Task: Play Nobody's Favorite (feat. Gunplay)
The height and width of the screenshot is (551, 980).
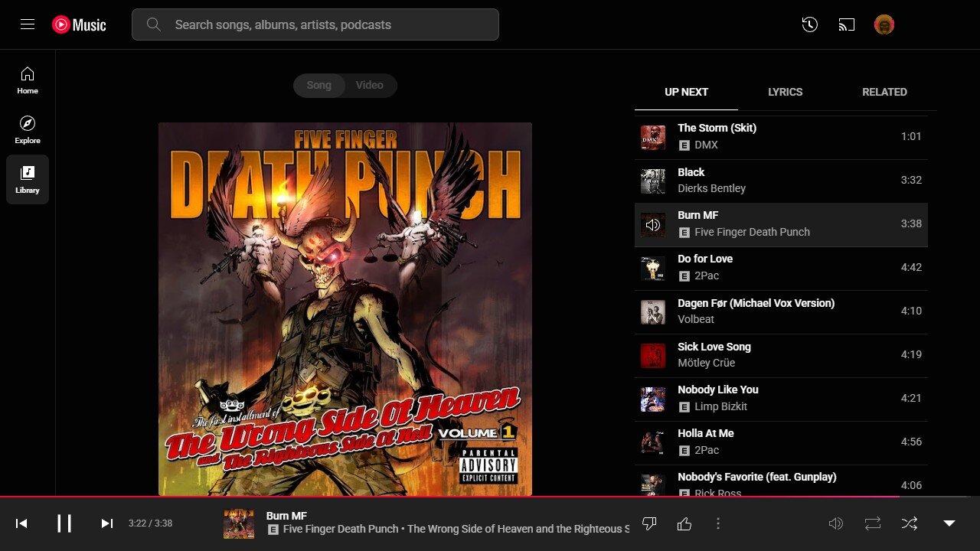Action: [x=781, y=481]
